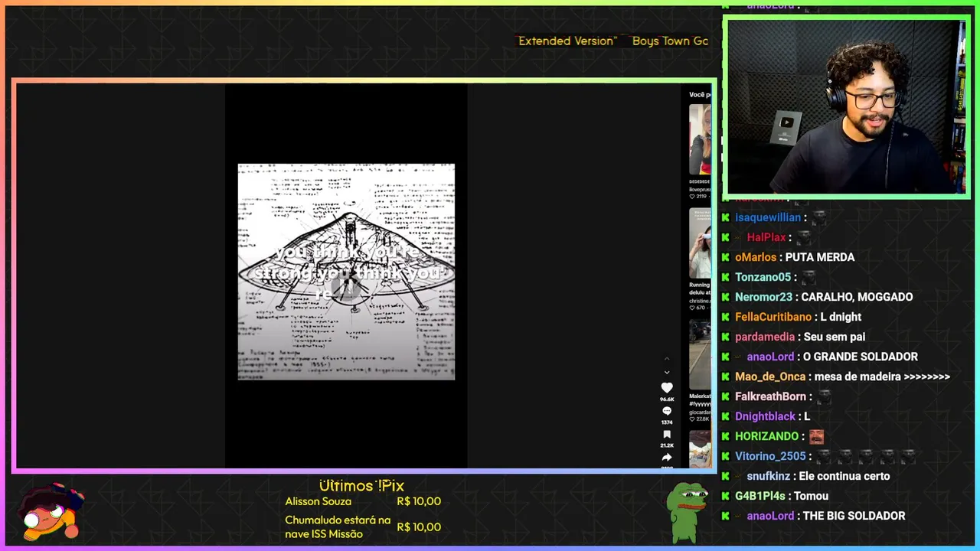Image resolution: width=980 pixels, height=551 pixels.
Task: Click username 'oMarlos' in chat
Action: 756,257
